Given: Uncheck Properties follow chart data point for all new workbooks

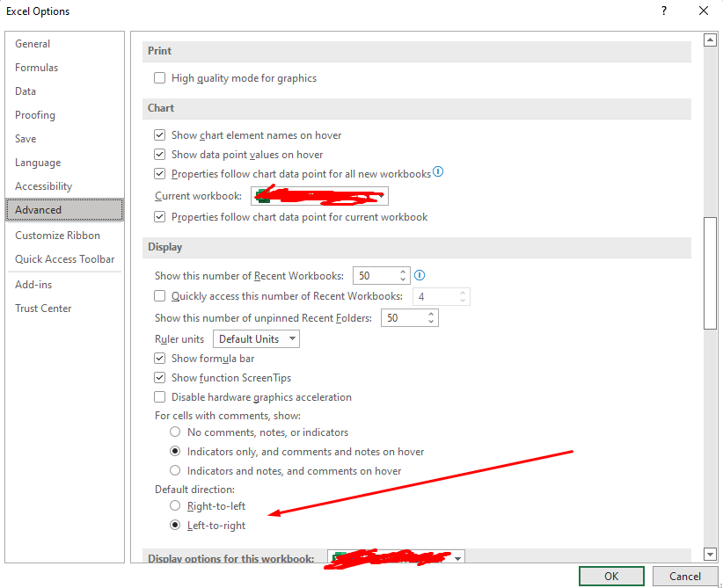Looking at the screenshot, I should [159, 174].
